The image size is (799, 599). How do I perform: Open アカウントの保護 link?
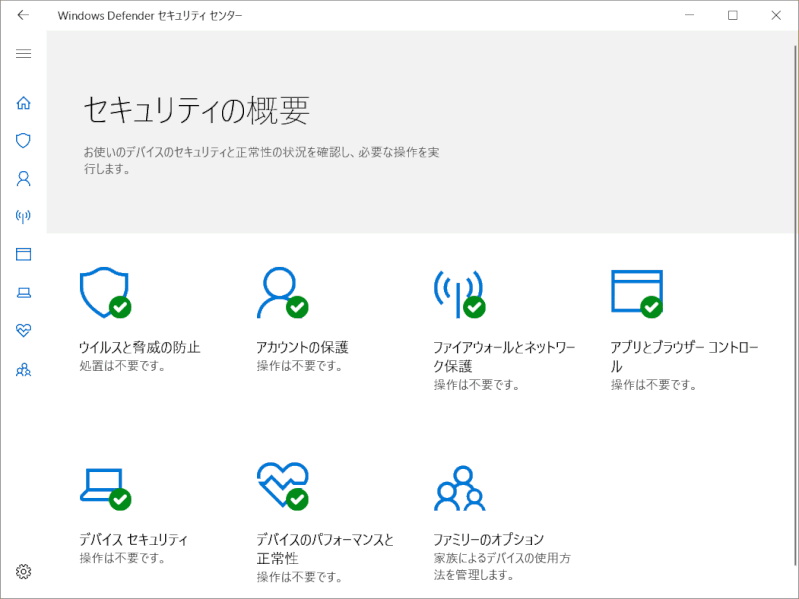(302, 347)
